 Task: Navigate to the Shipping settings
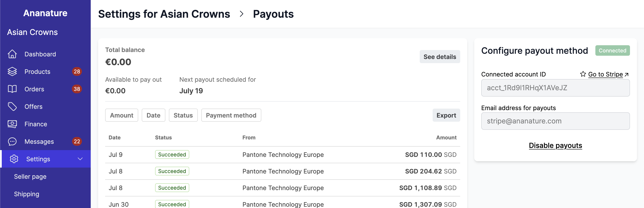pos(27,194)
